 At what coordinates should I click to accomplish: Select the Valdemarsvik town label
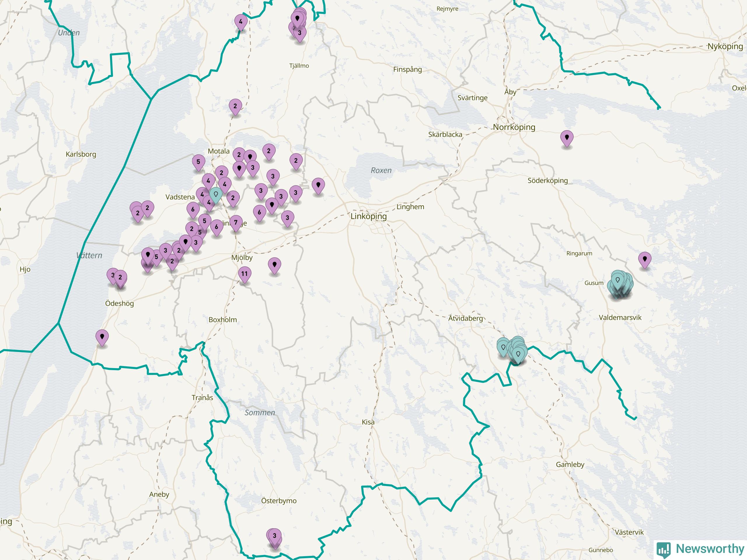point(620,318)
